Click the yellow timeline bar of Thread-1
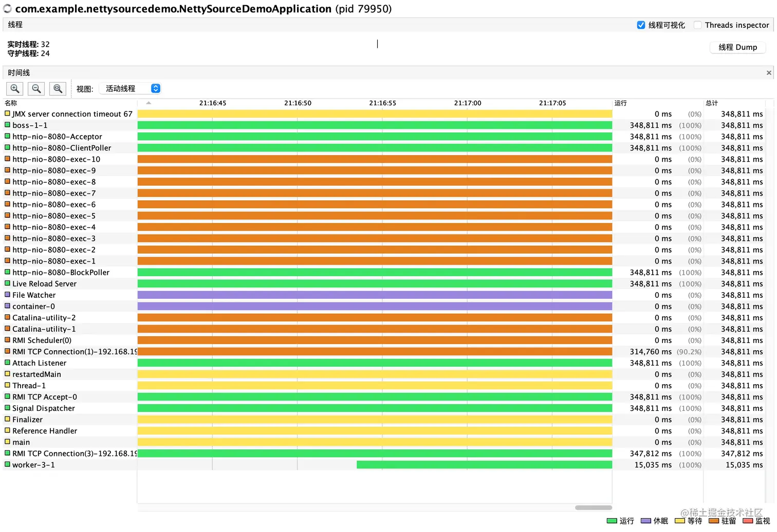 point(375,385)
